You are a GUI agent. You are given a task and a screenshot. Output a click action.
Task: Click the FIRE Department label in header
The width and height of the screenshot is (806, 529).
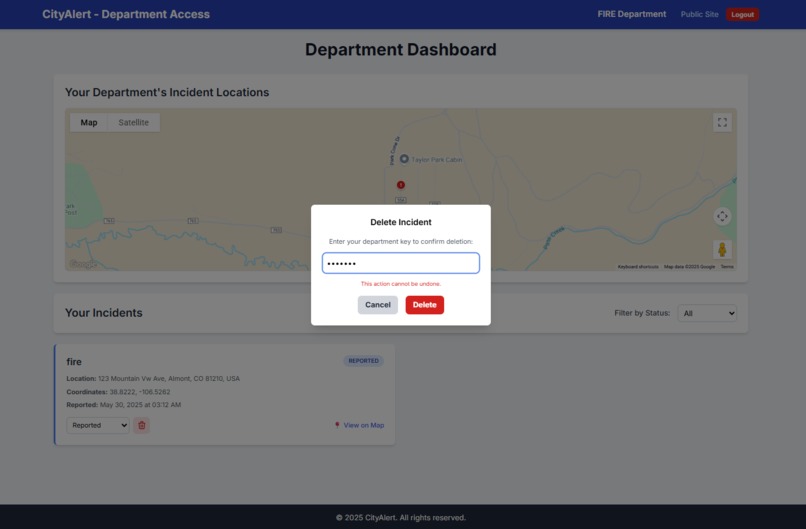click(x=631, y=14)
